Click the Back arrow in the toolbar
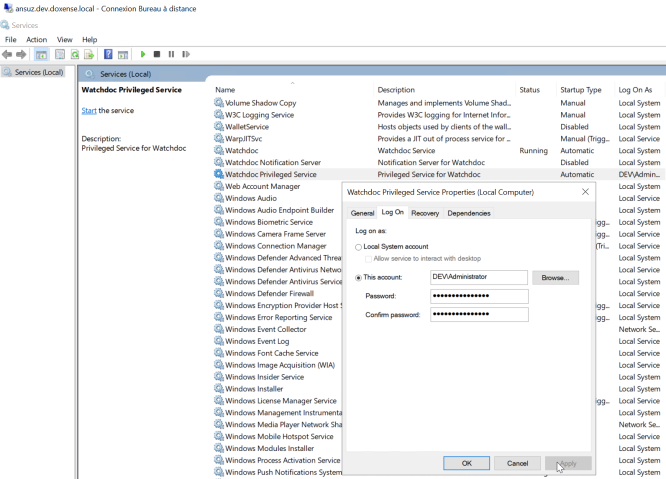666x479 pixels. coord(8,54)
